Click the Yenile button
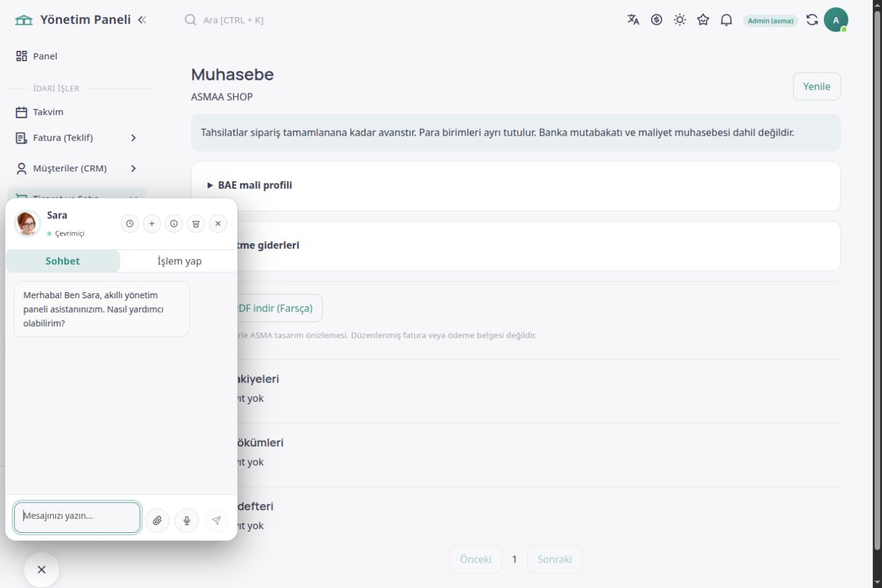Viewport: 882px width, 588px height. [817, 86]
